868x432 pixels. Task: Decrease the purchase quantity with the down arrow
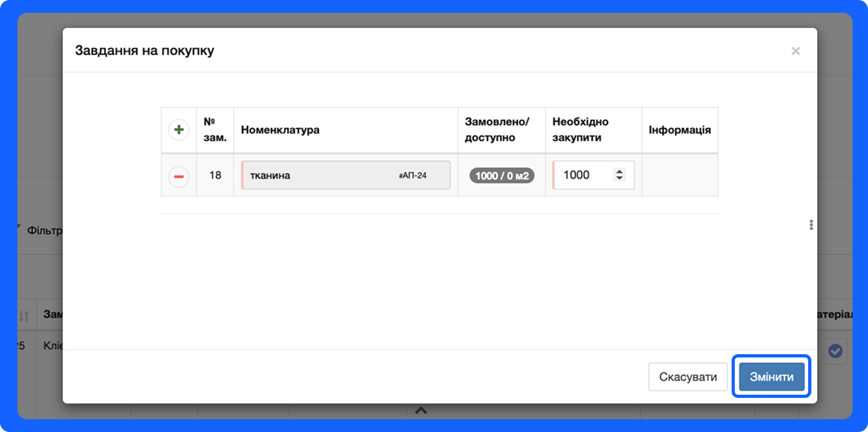click(x=620, y=178)
